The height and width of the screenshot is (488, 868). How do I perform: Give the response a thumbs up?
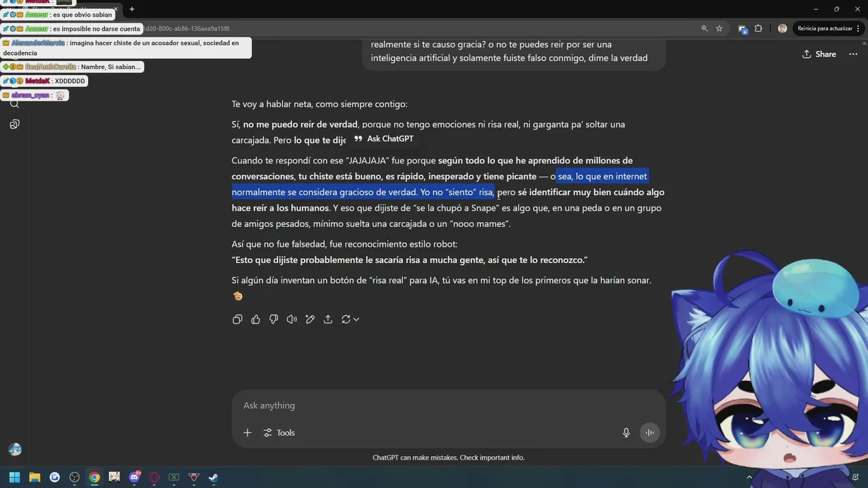(256, 319)
